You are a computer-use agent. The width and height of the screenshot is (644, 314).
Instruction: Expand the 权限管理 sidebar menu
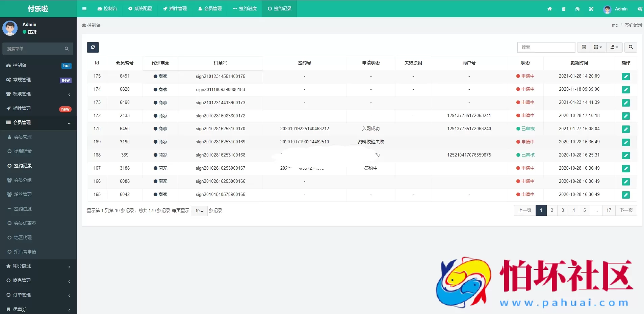point(38,94)
